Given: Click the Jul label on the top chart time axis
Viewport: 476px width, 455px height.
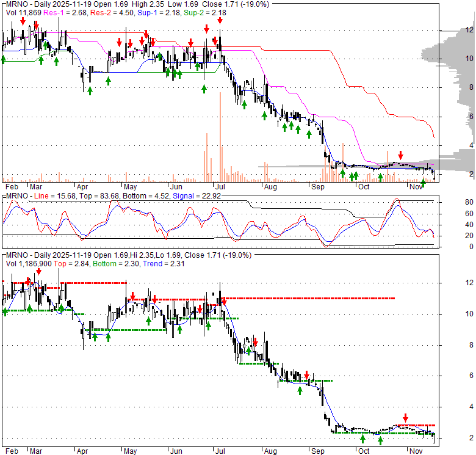Looking at the screenshot, I should click(x=218, y=186).
